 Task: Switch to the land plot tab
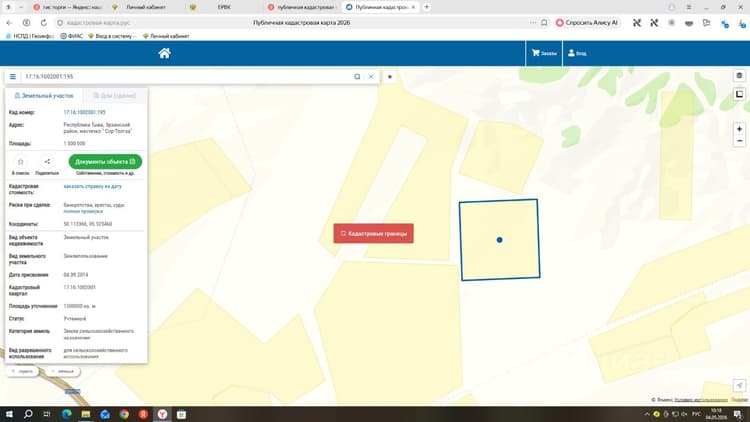click(44, 96)
